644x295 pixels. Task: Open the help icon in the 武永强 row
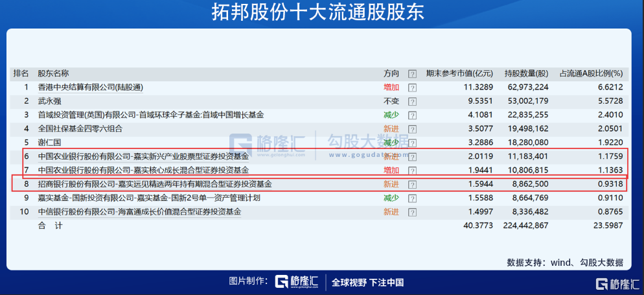(x=412, y=102)
